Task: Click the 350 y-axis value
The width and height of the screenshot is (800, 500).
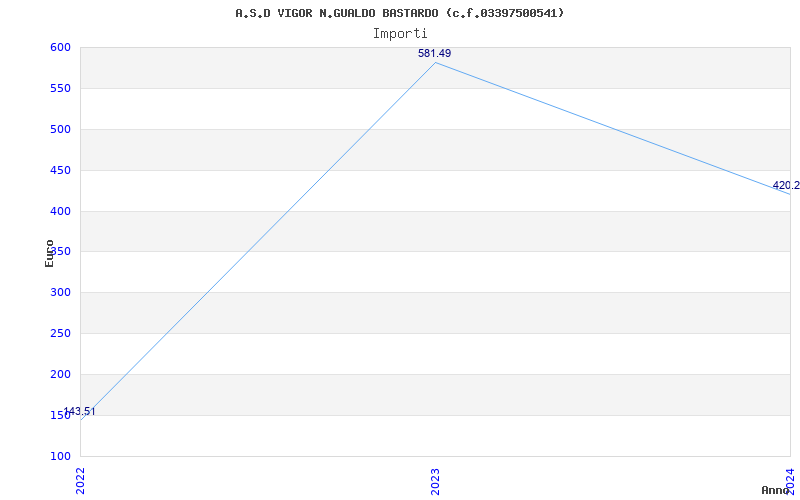Action: pos(60,252)
